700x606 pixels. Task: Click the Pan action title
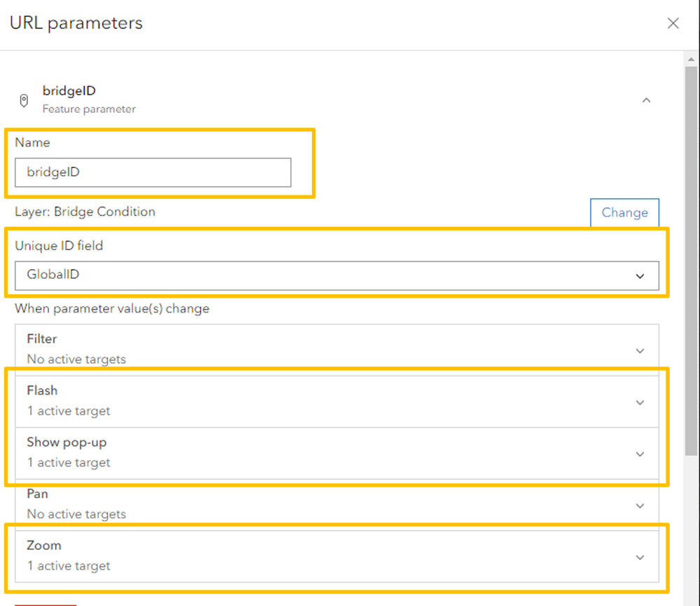pyautogui.click(x=37, y=494)
